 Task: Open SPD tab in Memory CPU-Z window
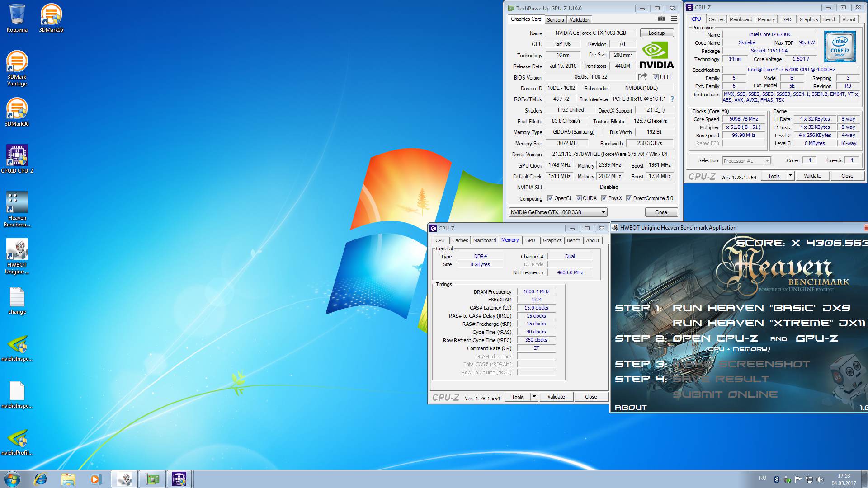point(531,240)
